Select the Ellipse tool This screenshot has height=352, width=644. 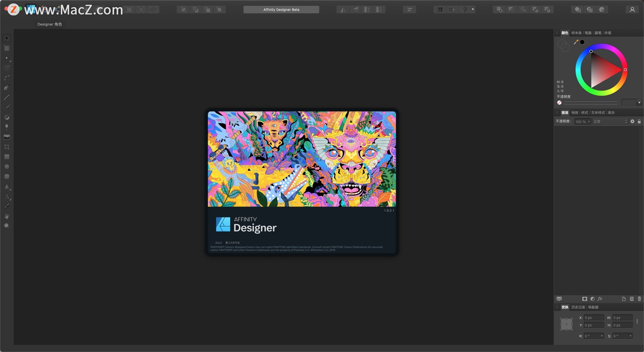[7, 167]
